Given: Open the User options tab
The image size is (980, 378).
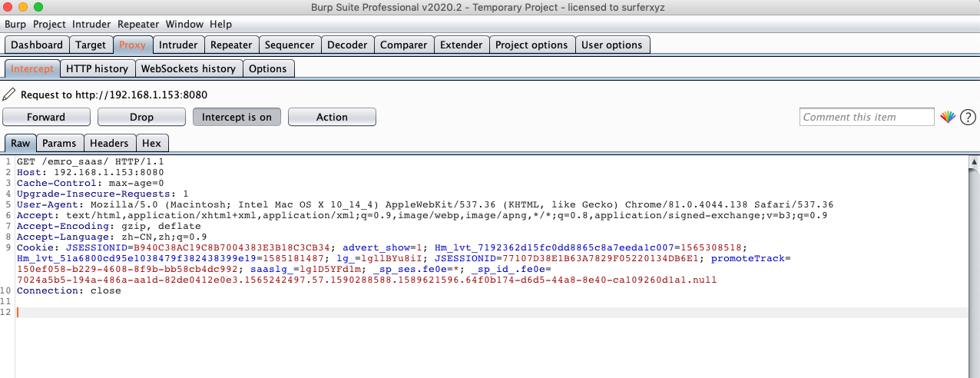Looking at the screenshot, I should pyautogui.click(x=612, y=45).
